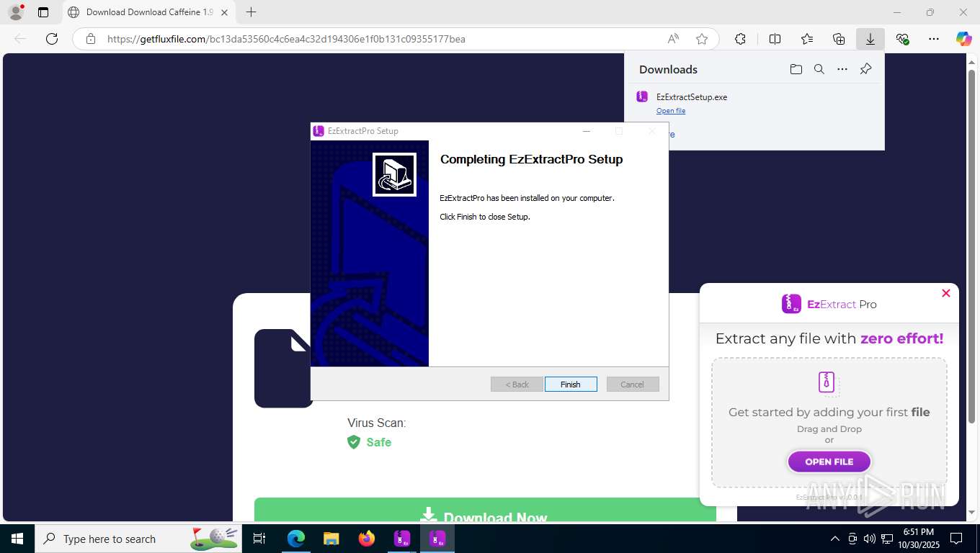Image resolution: width=980 pixels, height=553 pixels.
Task: Click the EzExtractSetup.exe file icon in Downloads
Action: coord(642,96)
